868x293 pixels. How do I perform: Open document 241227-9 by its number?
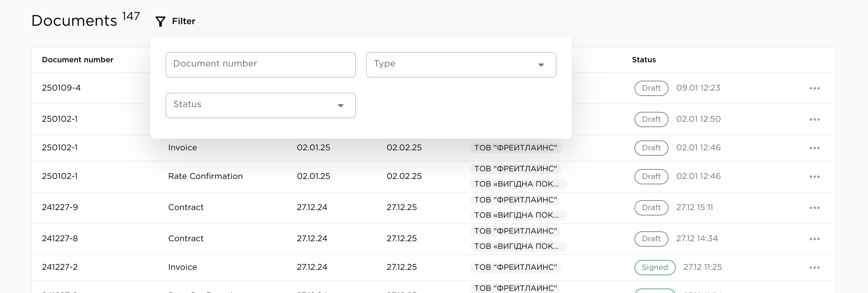60,207
